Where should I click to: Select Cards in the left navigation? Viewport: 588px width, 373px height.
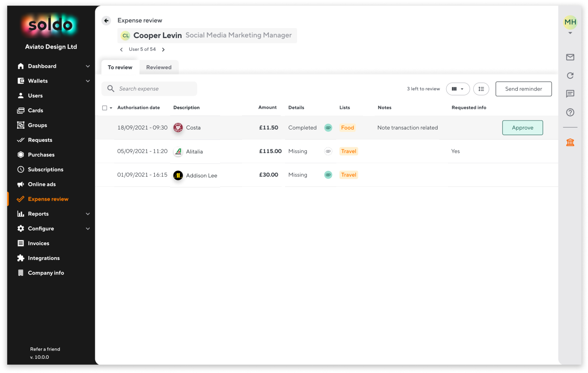[x=35, y=110]
